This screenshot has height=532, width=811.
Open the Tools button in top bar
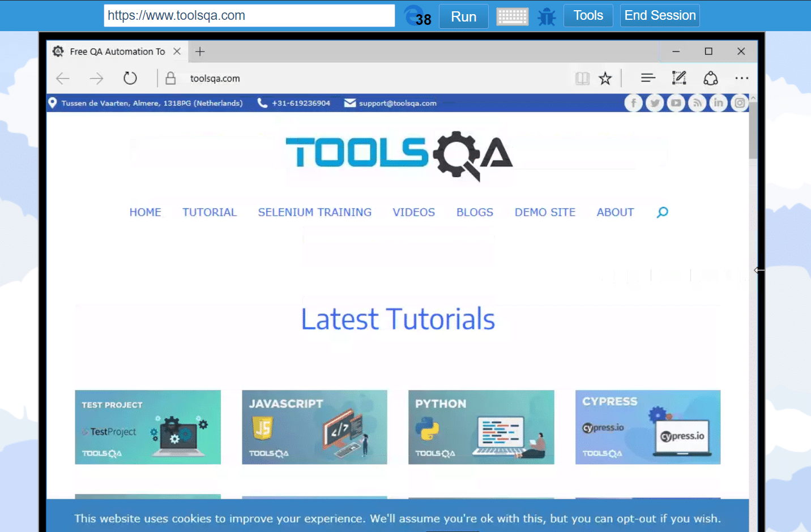(x=588, y=16)
